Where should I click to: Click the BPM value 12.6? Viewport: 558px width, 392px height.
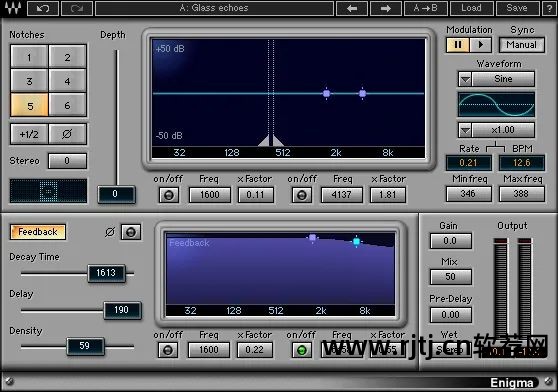click(522, 163)
